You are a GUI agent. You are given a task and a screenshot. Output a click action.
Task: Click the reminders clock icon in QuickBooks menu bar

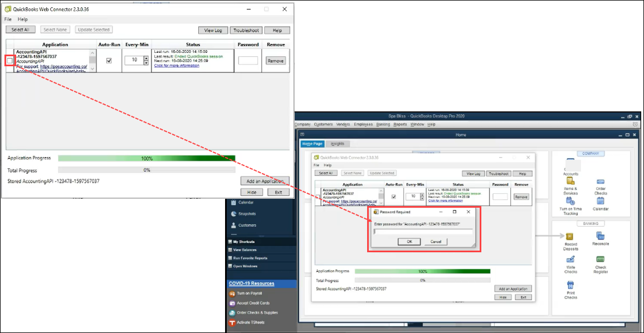[x=635, y=124]
